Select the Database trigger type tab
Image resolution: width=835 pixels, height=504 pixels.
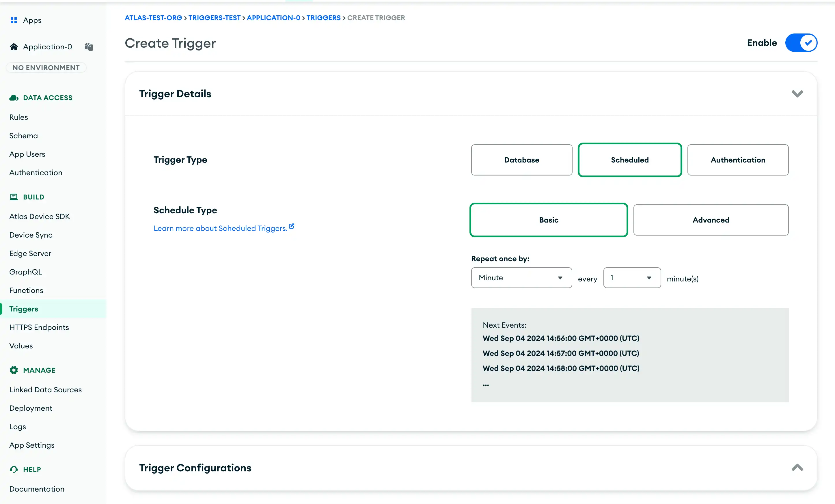tap(521, 160)
